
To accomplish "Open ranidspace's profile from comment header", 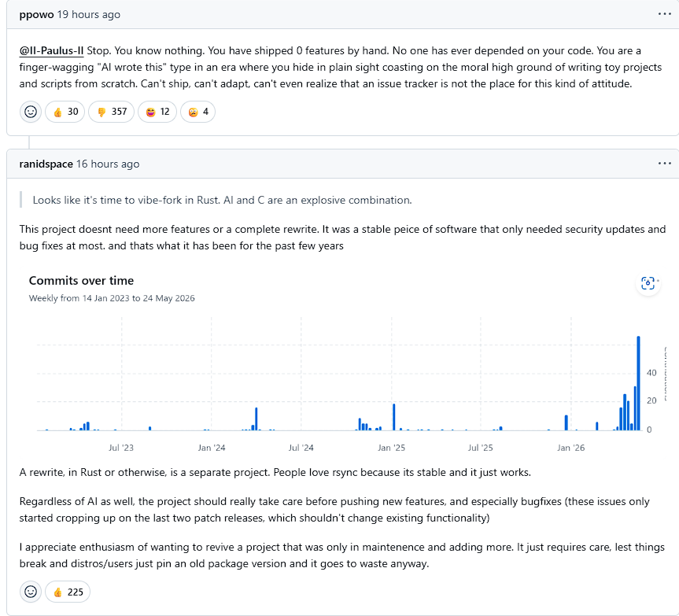I will [46, 164].
